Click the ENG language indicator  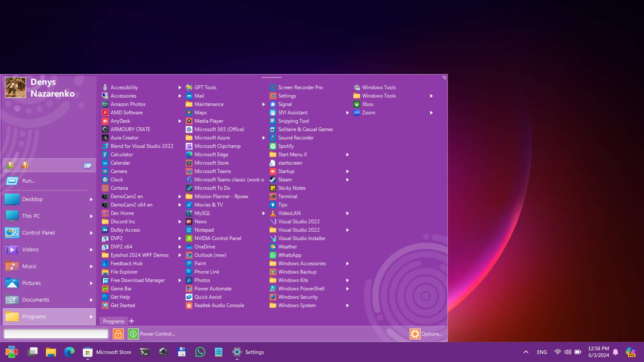pyautogui.click(x=542, y=352)
